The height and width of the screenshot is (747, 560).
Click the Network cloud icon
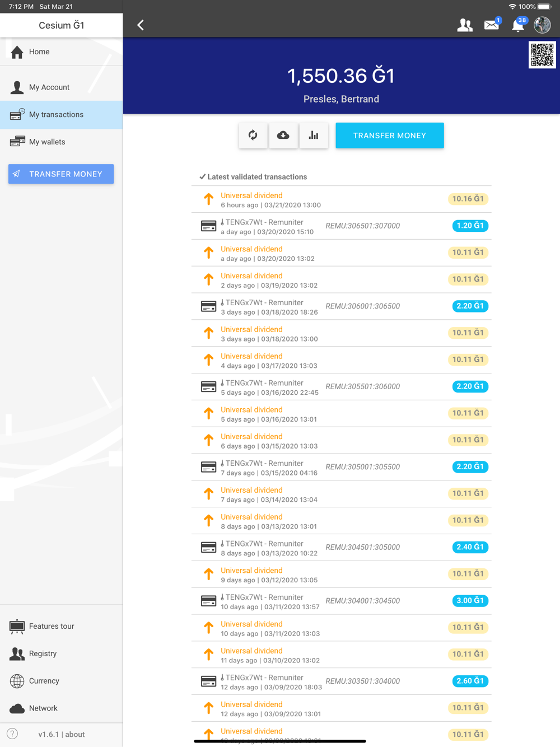[17, 708]
